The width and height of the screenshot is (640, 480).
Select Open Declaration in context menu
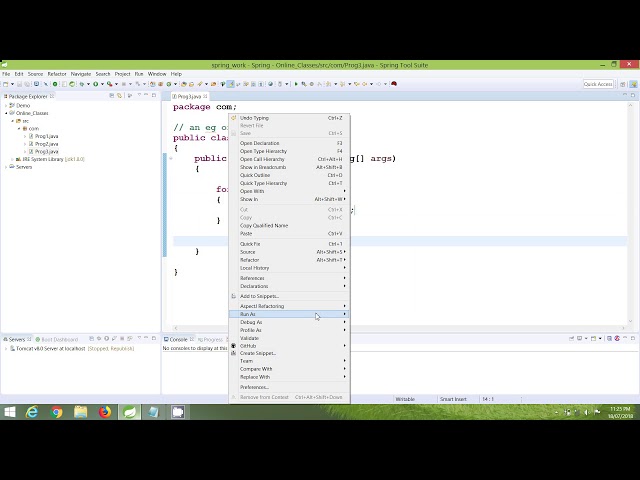pyautogui.click(x=289, y=143)
